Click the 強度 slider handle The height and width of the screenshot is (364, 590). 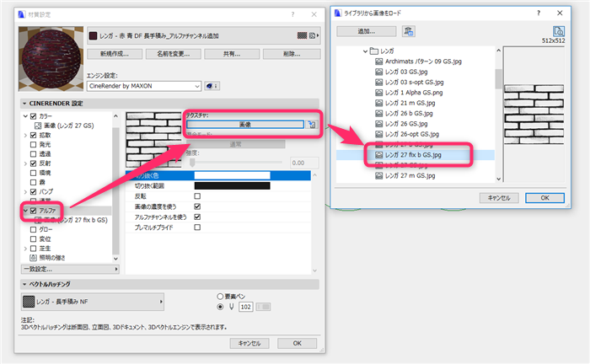coord(192,163)
